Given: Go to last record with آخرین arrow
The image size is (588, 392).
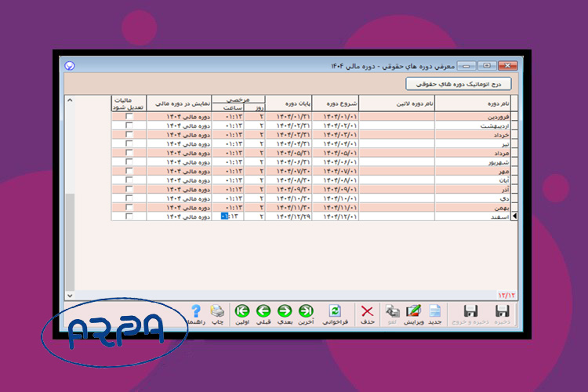Looking at the screenshot, I should tap(306, 311).
